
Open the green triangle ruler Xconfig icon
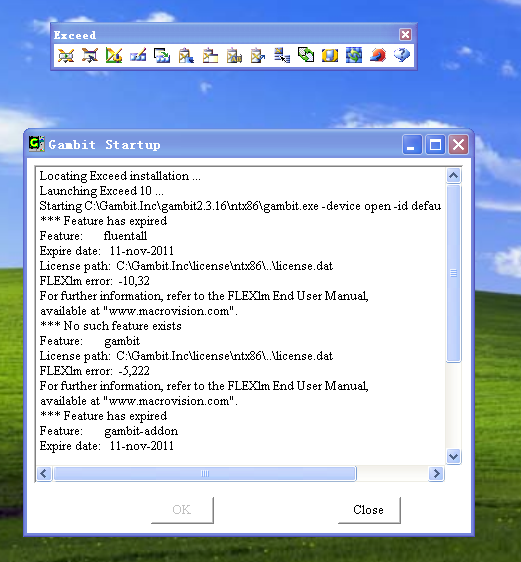tap(114, 56)
